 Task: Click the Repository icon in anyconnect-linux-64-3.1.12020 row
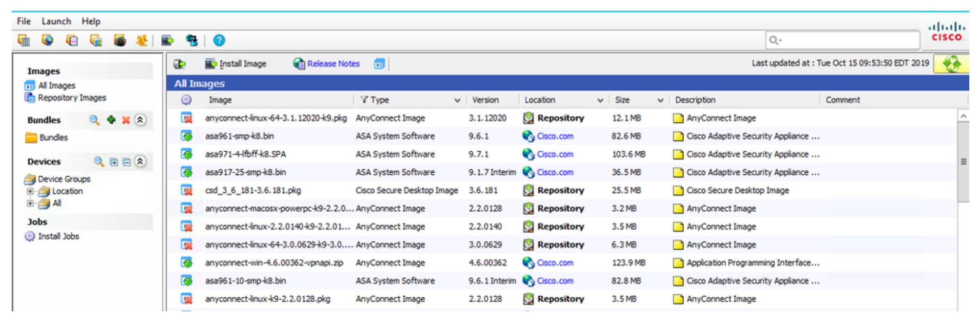pyautogui.click(x=528, y=118)
